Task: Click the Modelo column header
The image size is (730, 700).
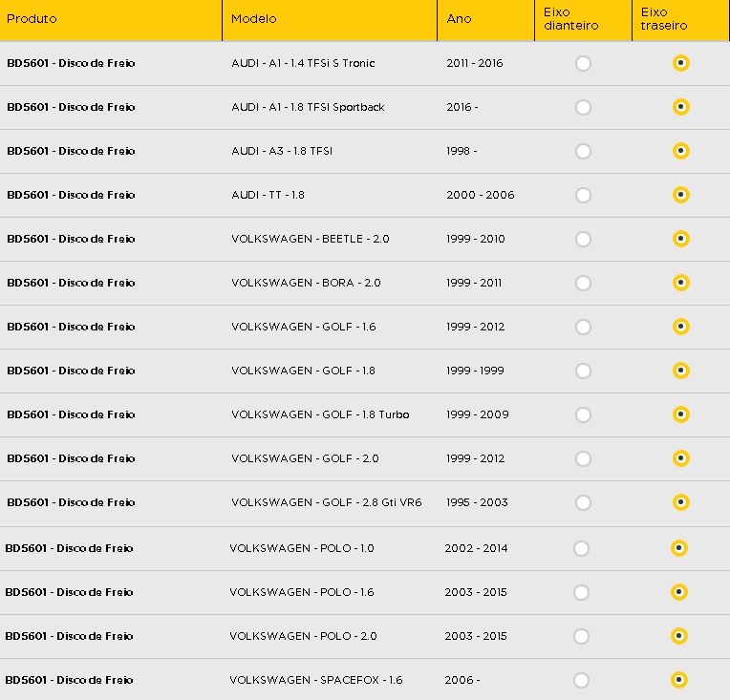Action: coord(330,20)
